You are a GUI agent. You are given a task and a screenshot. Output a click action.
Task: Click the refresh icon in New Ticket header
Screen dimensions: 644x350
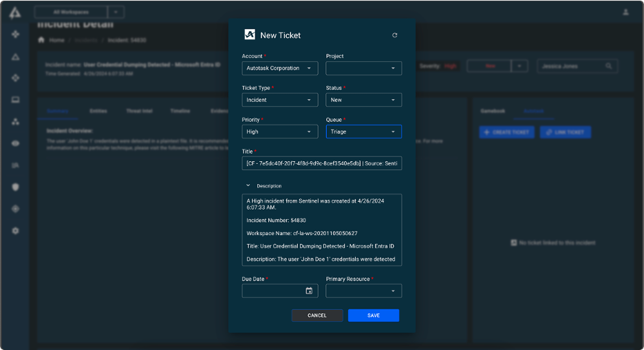coord(394,35)
